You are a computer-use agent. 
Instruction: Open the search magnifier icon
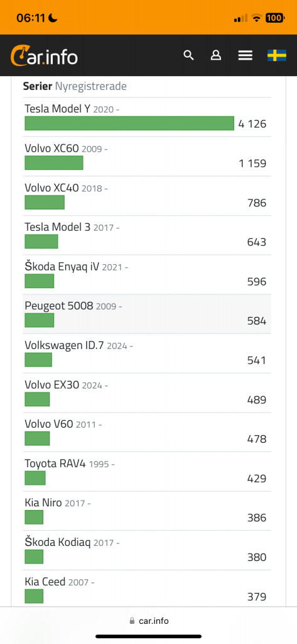click(x=188, y=55)
